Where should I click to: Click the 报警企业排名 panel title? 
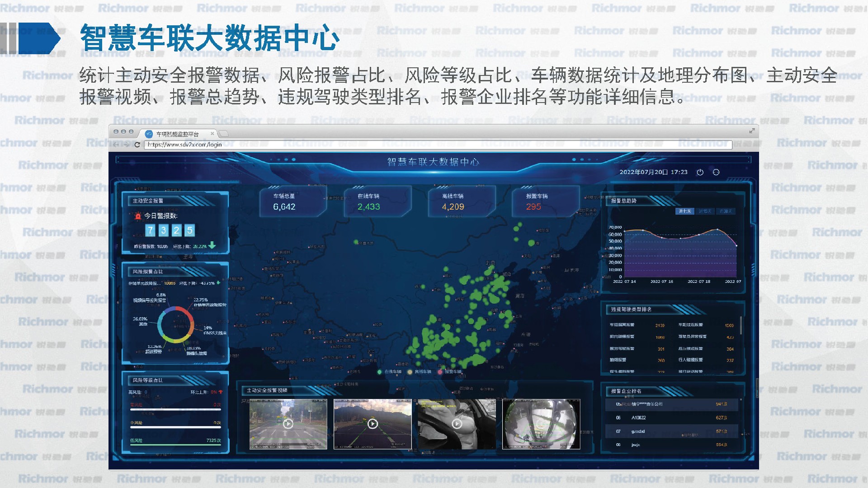click(x=626, y=391)
